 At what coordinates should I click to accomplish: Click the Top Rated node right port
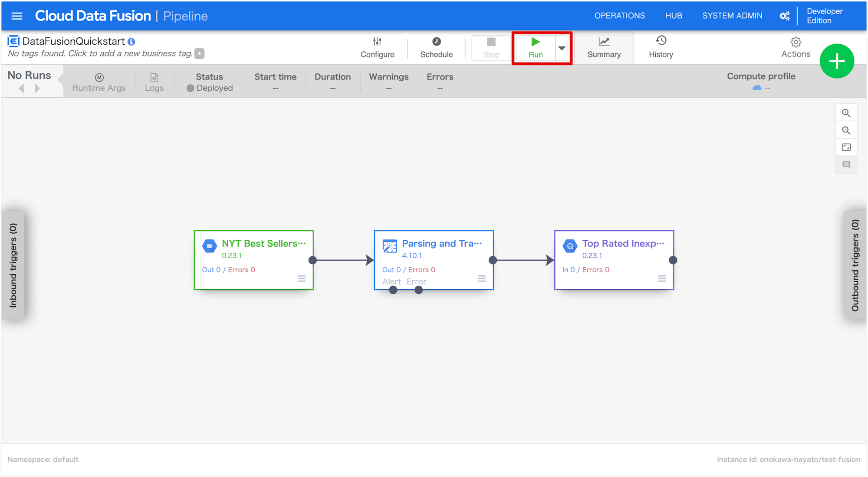pyautogui.click(x=673, y=260)
